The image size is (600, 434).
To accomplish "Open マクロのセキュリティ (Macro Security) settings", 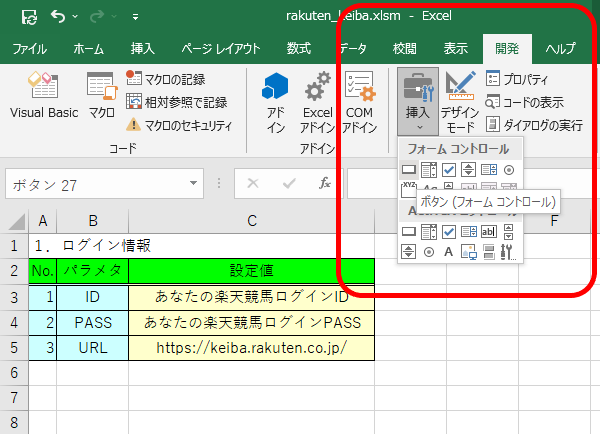I will (x=179, y=125).
